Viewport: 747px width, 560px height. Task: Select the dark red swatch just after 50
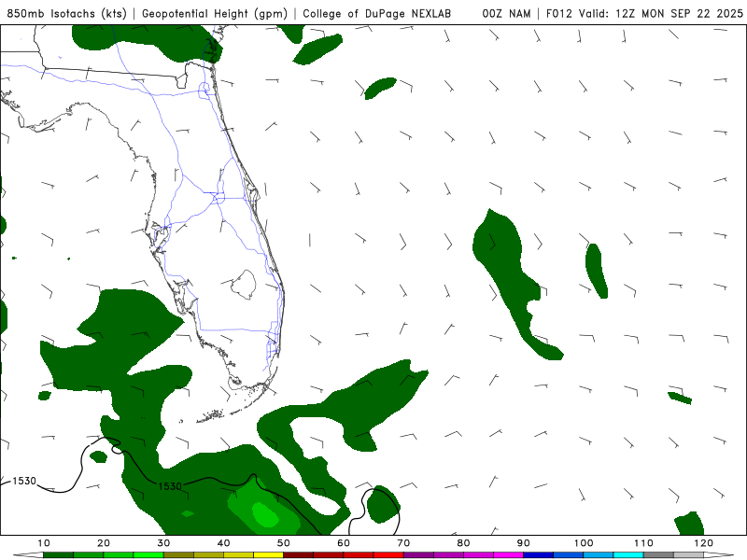point(298,555)
